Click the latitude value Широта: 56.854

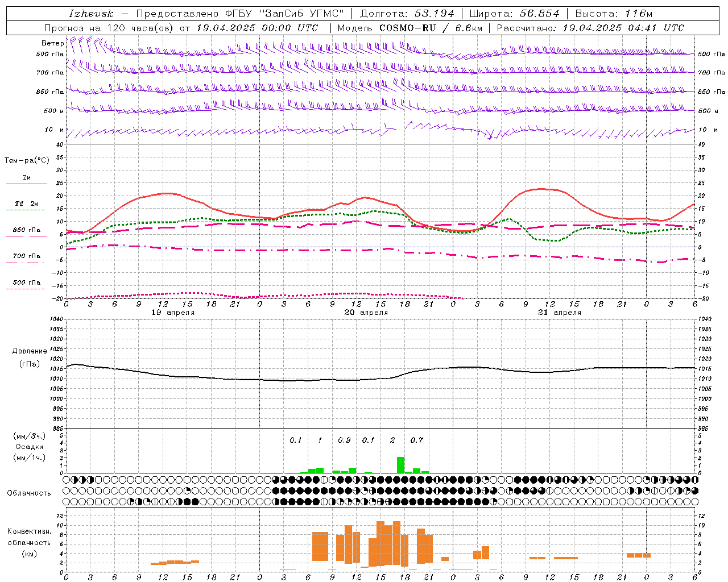(514, 14)
